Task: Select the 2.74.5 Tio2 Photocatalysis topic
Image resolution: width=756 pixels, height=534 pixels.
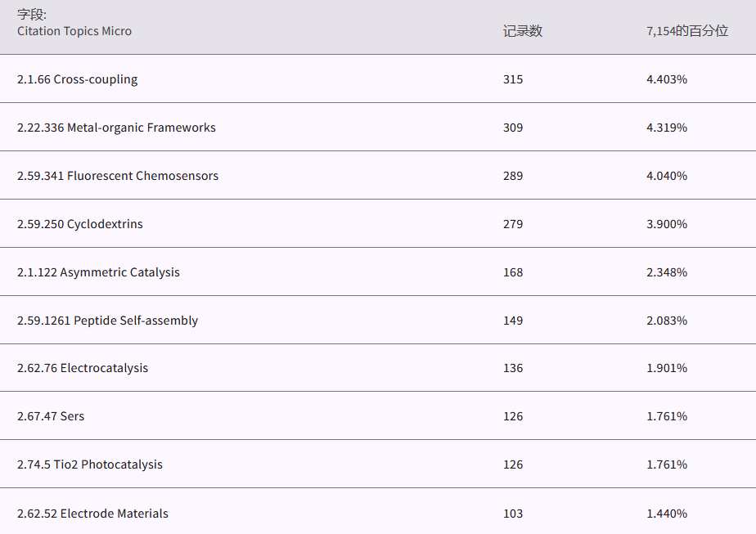Action: pos(90,464)
